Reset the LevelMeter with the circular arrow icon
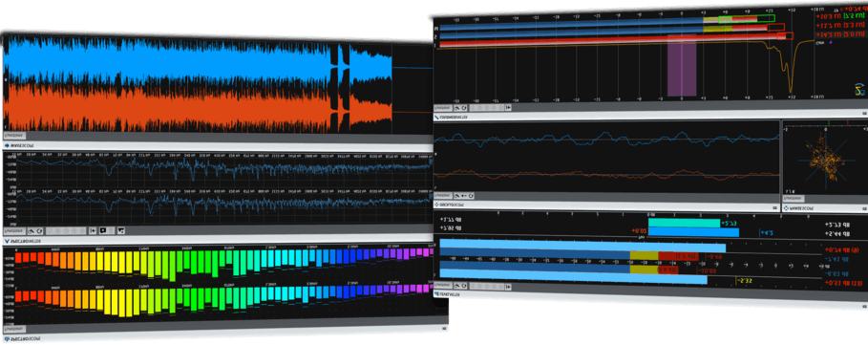 pyautogui.click(x=464, y=286)
